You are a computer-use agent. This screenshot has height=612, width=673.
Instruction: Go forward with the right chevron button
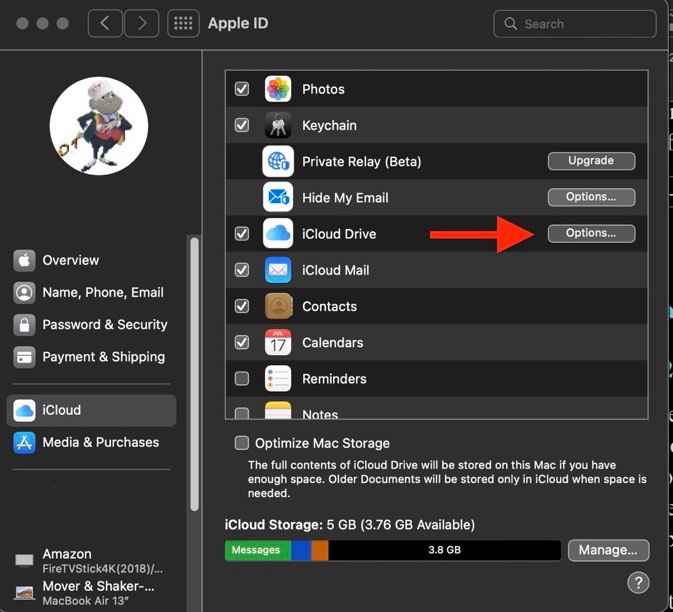(x=142, y=23)
